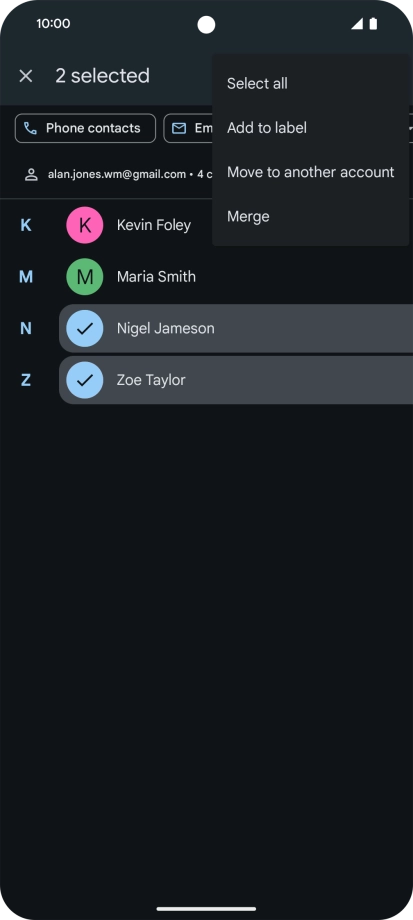Tap the alan.jones.wm@gmail.com account row

coord(117,174)
